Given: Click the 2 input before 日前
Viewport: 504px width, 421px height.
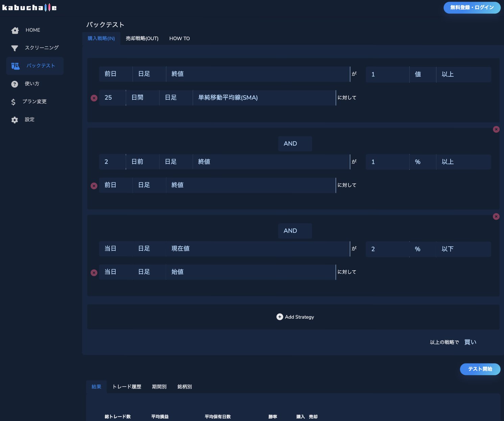Looking at the screenshot, I should point(113,162).
